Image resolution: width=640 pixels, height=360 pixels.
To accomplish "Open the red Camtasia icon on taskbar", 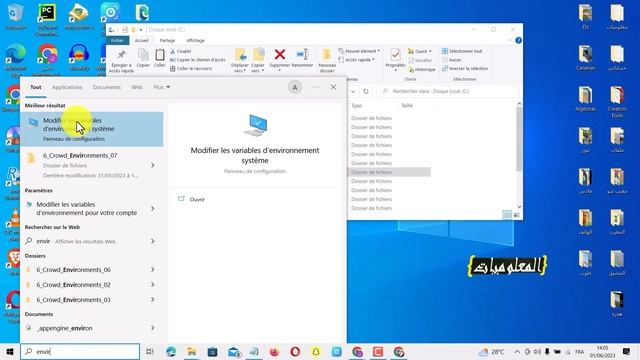I will tap(378, 351).
